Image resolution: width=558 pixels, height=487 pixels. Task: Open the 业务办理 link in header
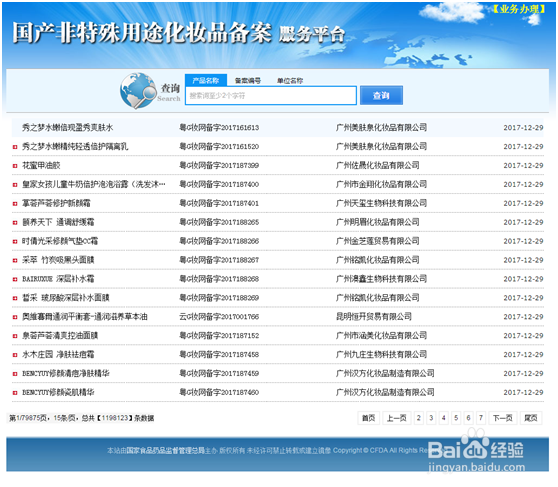519,9
